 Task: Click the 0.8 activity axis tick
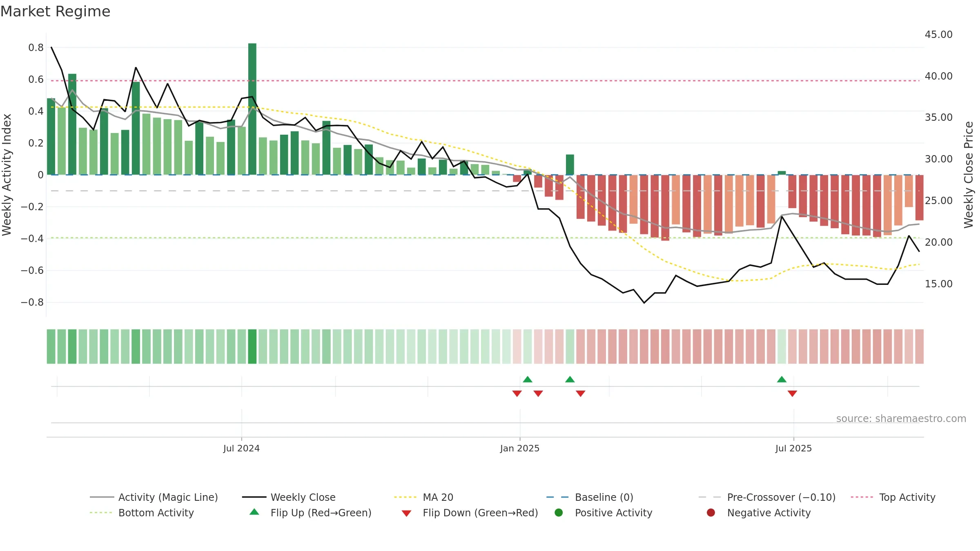pyautogui.click(x=36, y=48)
